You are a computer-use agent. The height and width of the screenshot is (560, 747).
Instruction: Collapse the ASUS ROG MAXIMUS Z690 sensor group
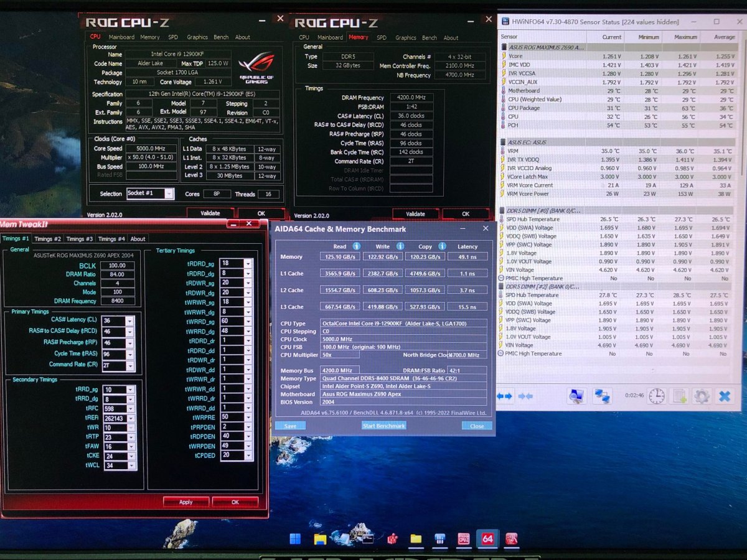pos(504,47)
